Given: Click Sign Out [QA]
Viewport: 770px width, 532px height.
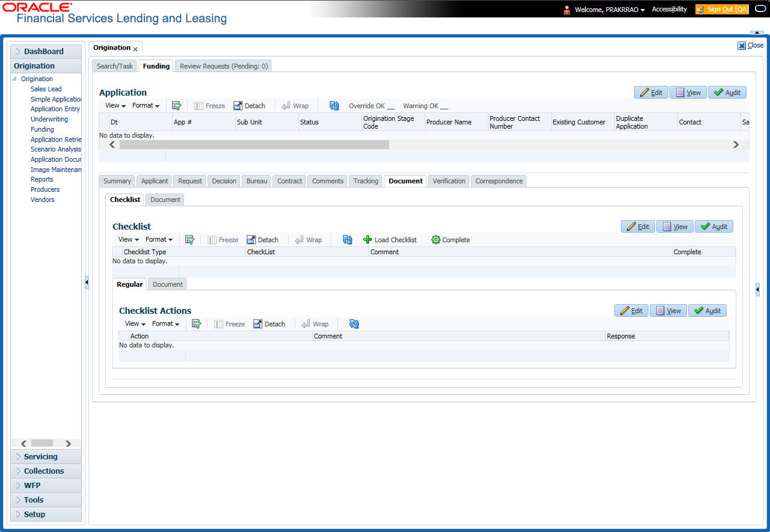Looking at the screenshot, I should coord(722,9).
